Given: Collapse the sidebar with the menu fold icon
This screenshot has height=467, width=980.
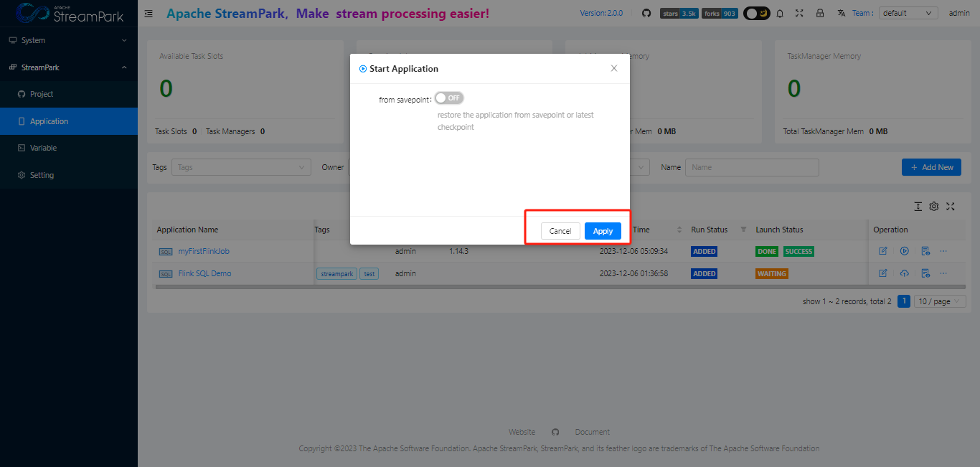Looking at the screenshot, I should (149, 13).
